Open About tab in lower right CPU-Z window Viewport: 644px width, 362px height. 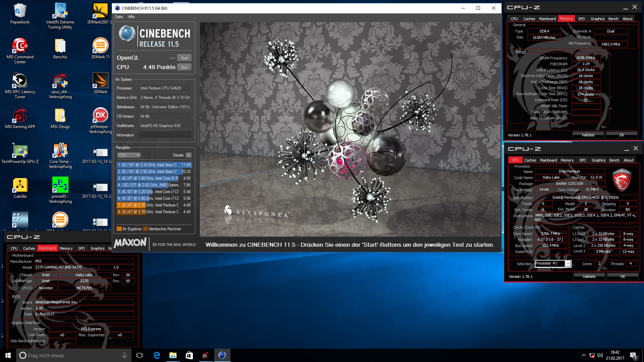pyautogui.click(x=628, y=160)
